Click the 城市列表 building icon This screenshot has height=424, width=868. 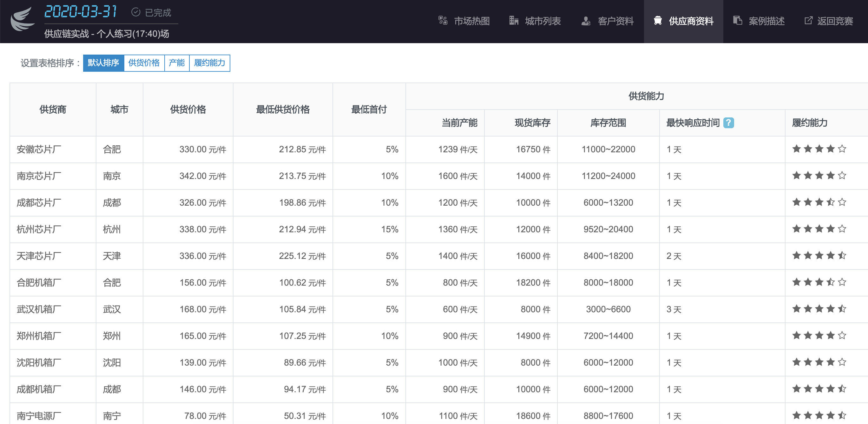[x=513, y=21]
